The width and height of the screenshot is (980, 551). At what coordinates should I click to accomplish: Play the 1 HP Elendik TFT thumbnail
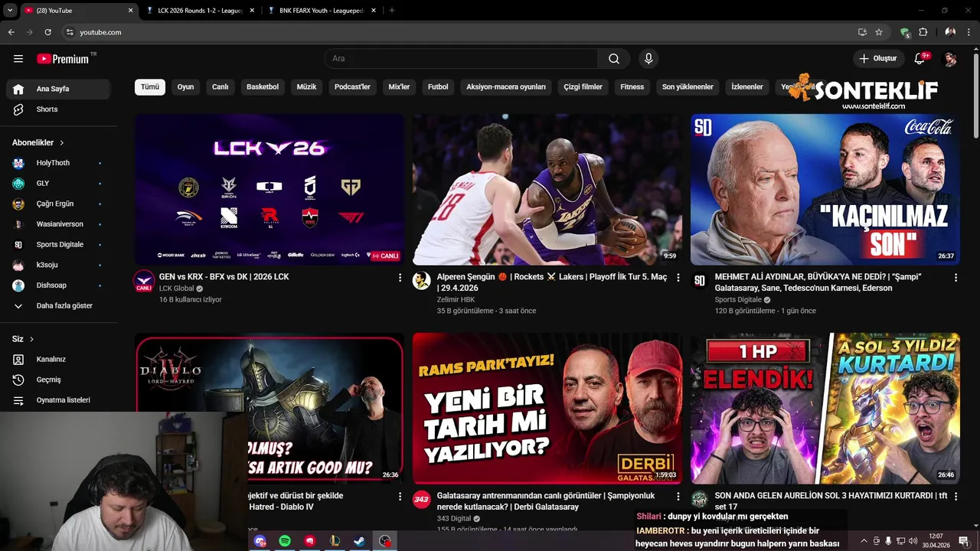click(825, 409)
